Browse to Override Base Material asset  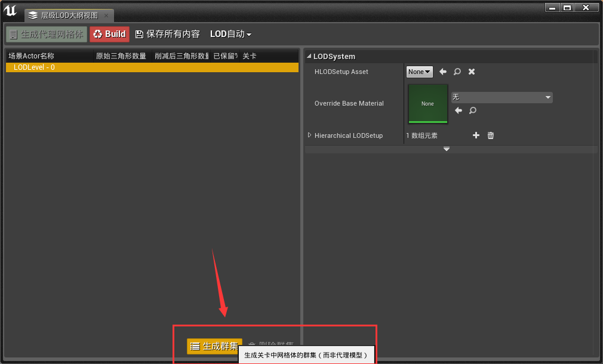pos(473,110)
